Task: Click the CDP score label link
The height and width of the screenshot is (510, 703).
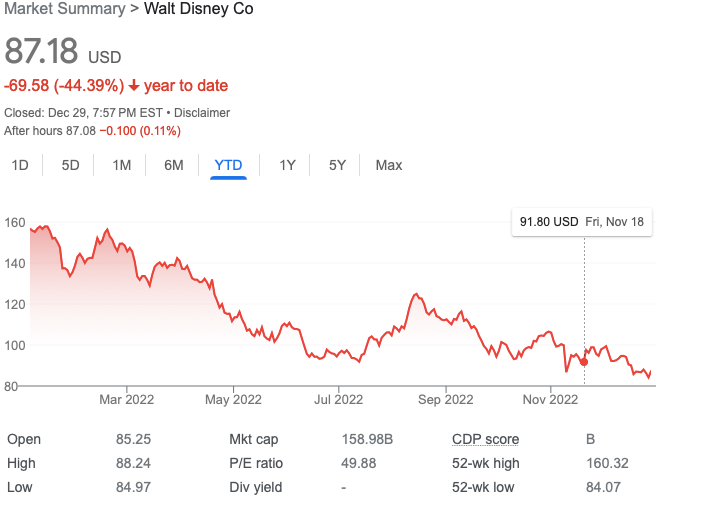Action: coord(486,439)
